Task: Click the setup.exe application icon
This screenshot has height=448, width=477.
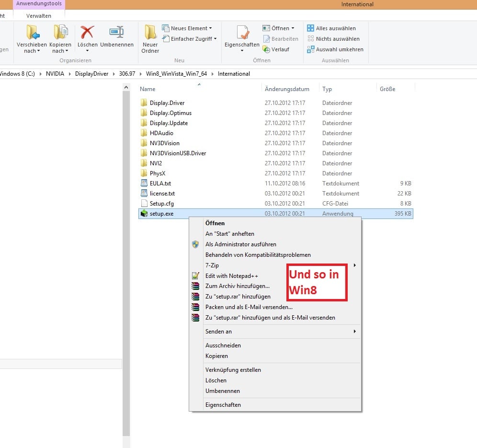Action: [x=144, y=213]
